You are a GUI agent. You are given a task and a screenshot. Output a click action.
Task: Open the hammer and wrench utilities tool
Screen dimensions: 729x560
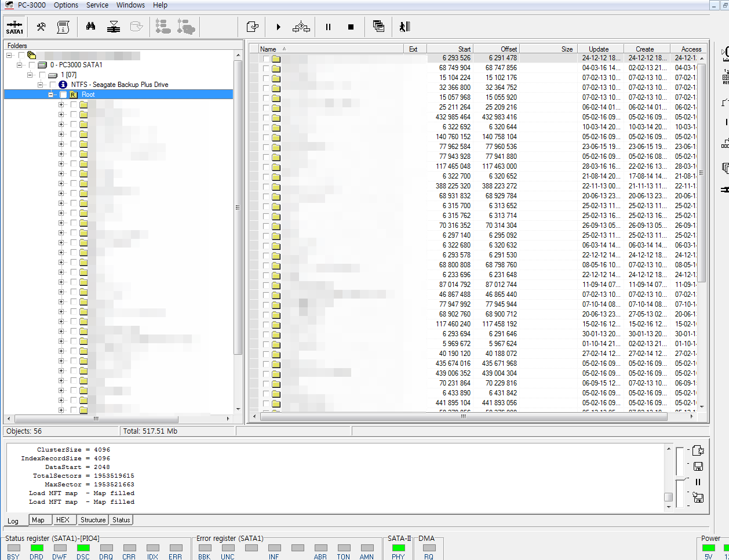click(41, 27)
